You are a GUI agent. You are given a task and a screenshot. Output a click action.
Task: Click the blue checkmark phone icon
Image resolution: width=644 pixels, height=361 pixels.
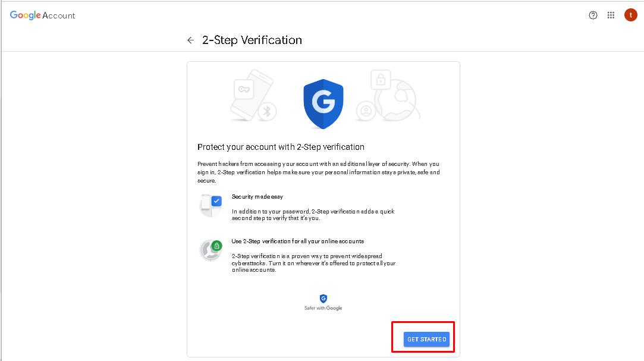click(x=211, y=205)
